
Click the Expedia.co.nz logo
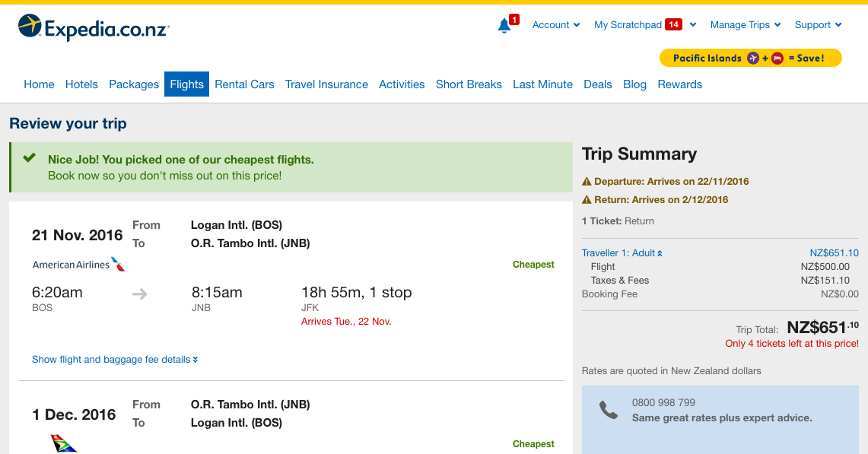click(x=94, y=28)
